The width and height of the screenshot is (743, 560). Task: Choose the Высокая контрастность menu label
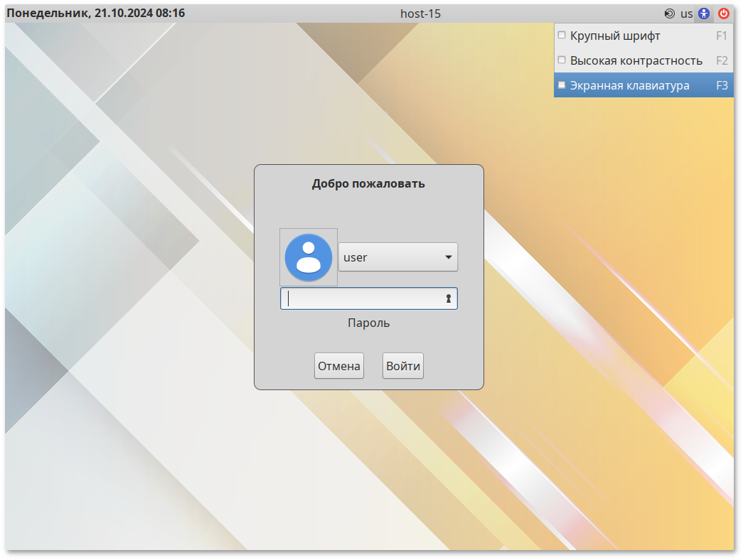636,60
